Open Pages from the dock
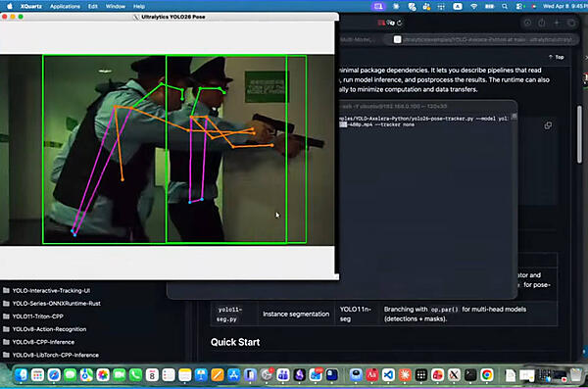588x389 pixels. pos(218,374)
